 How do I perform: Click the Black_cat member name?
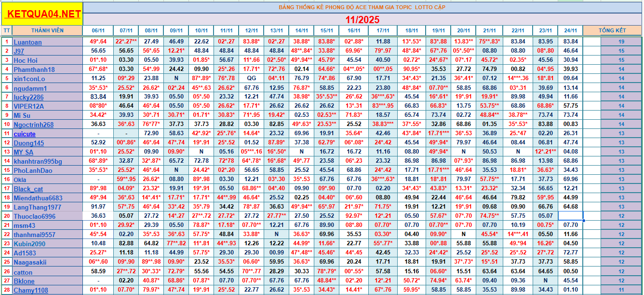pyautogui.click(x=28, y=189)
